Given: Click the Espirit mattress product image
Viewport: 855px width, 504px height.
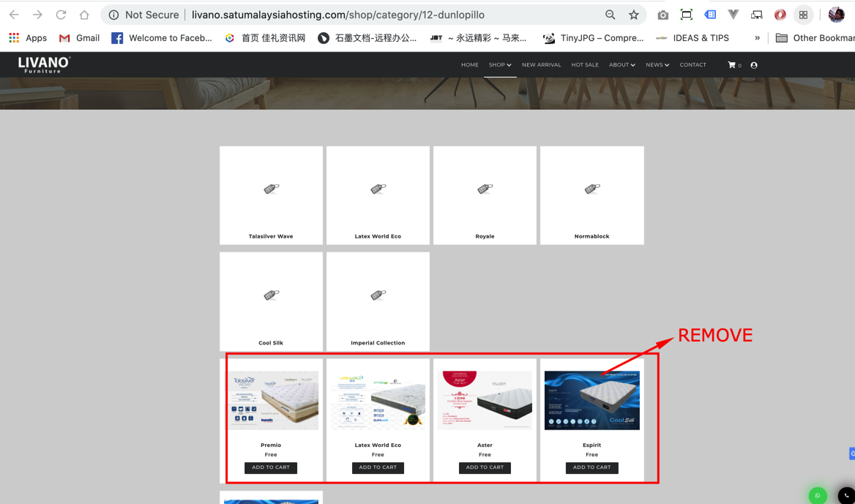Looking at the screenshot, I should [x=592, y=400].
